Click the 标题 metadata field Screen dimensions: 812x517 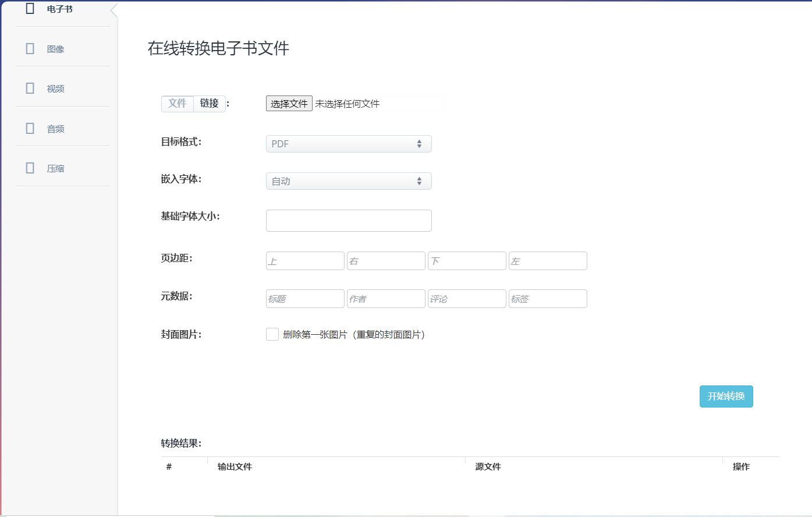click(x=305, y=299)
